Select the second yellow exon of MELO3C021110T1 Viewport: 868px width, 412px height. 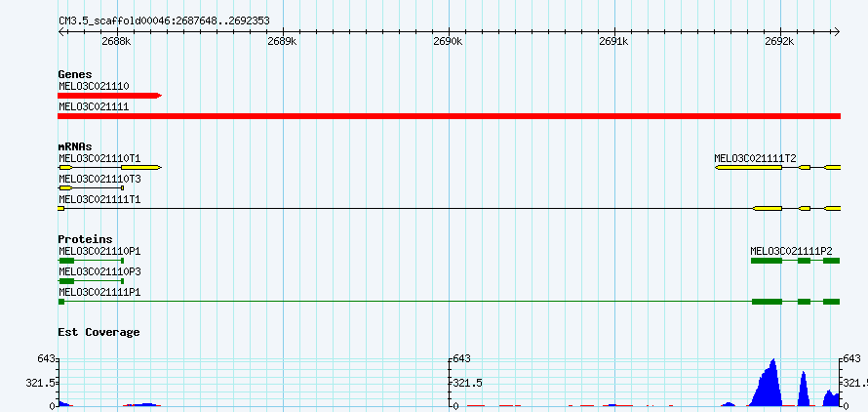(x=141, y=167)
